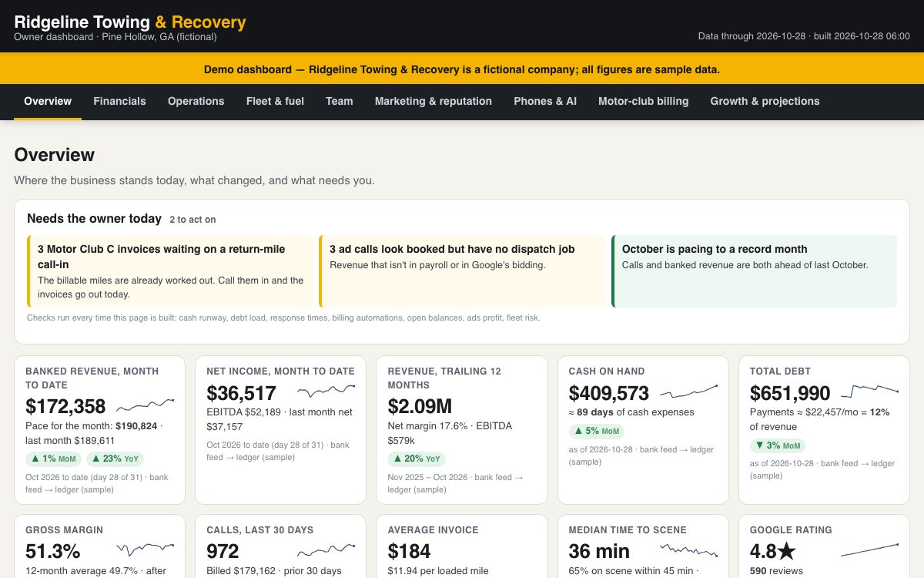Click '≈ 89 days of cash expenses' text
Screen dimensions: 924x578
(631, 412)
